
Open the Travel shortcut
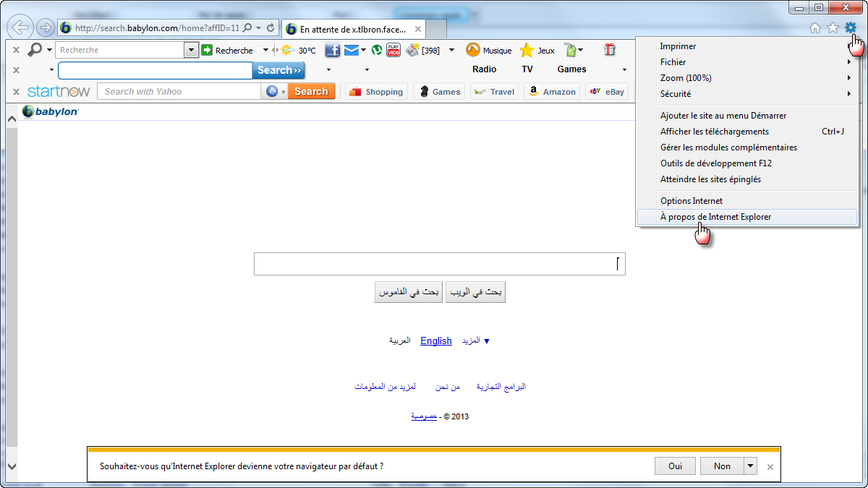[x=494, y=92]
